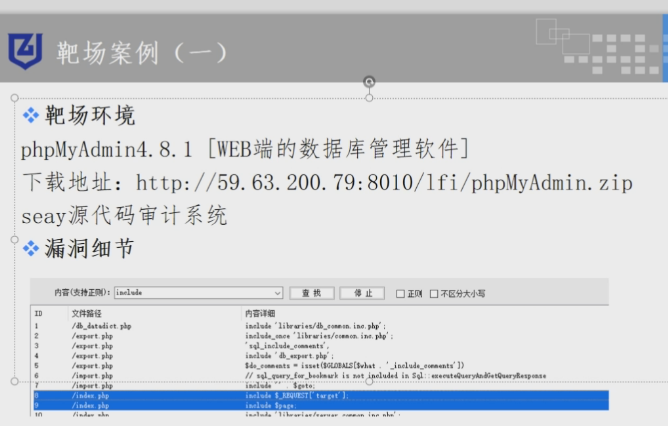Select the left-middle sizing handle of the text box
The image size is (668, 426).
pos(14,239)
